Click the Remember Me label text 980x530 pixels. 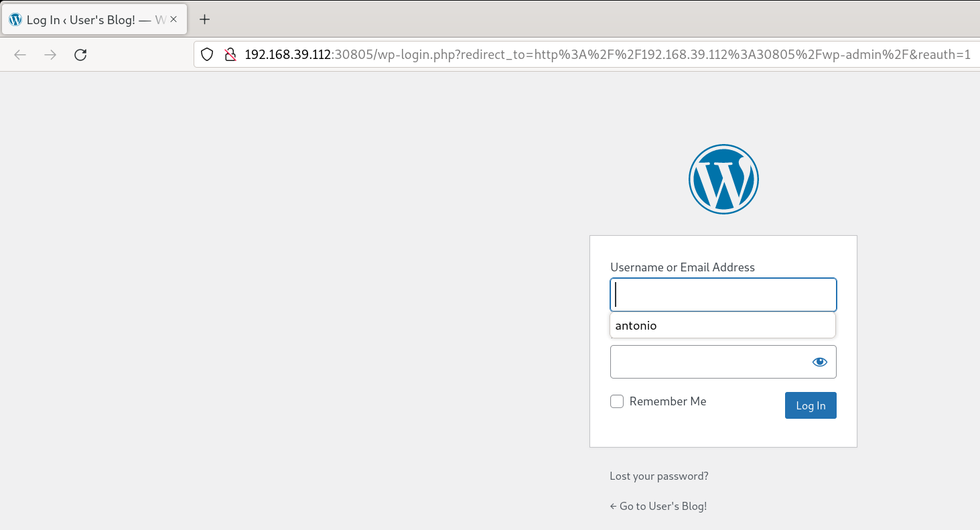pos(667,401)
